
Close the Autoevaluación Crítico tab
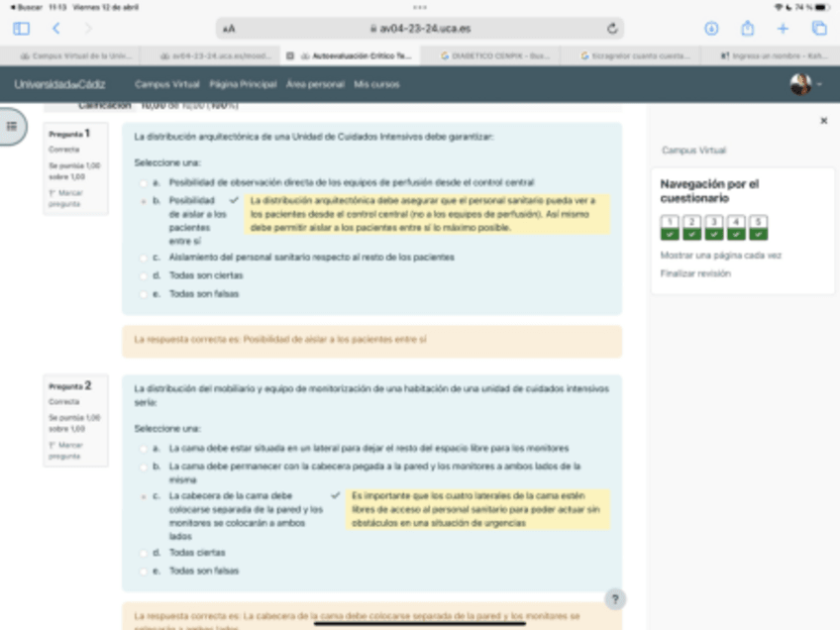(290, 55)
